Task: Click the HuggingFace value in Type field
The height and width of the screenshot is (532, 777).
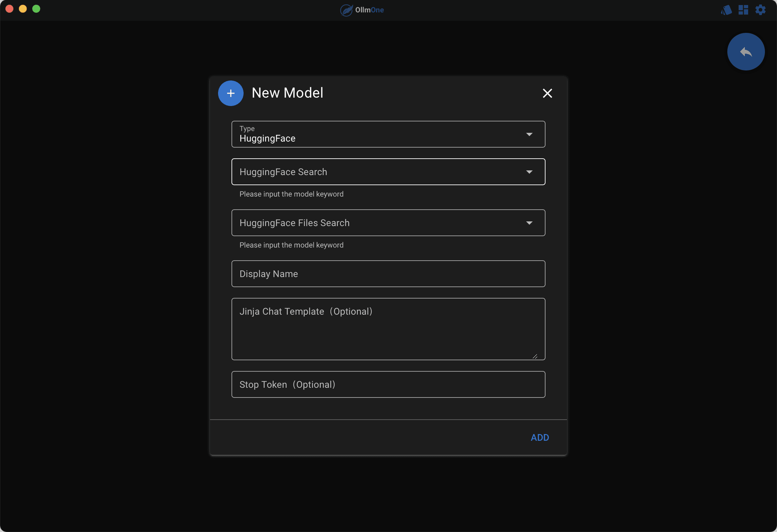Action: pyautogui.click(x=267, y=139)
